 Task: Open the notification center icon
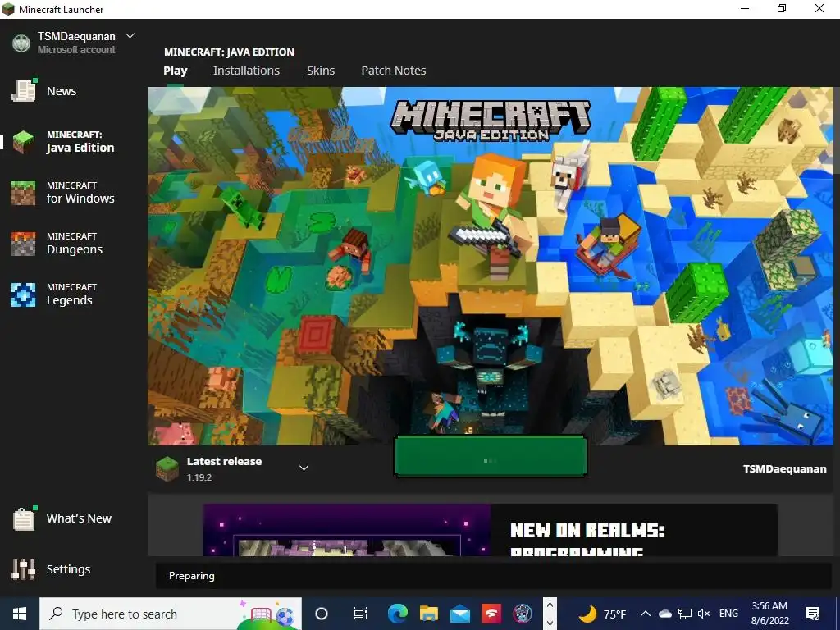813,614
